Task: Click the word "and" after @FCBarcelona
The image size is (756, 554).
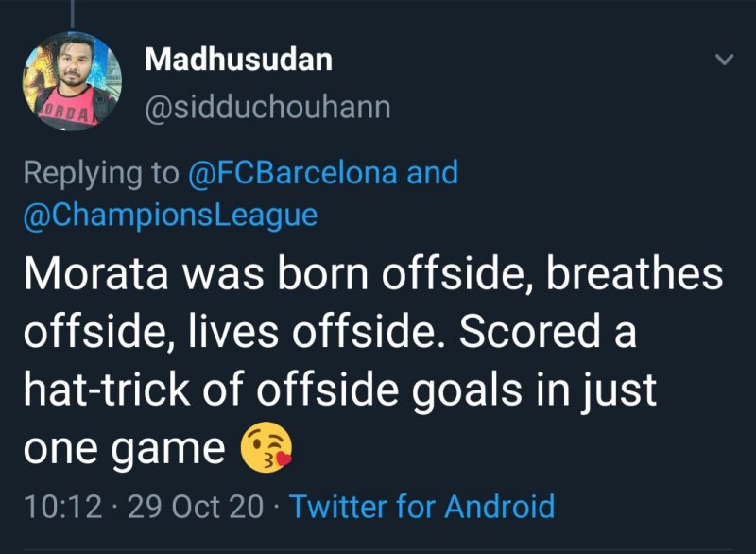Action: coord(432,173)
